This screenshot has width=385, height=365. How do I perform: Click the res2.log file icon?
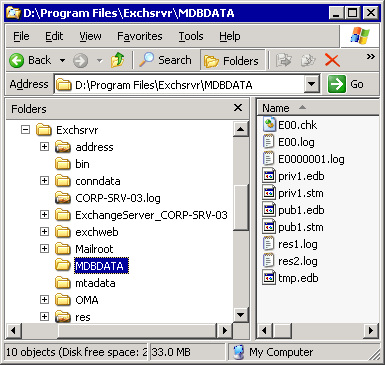(269, 261)
